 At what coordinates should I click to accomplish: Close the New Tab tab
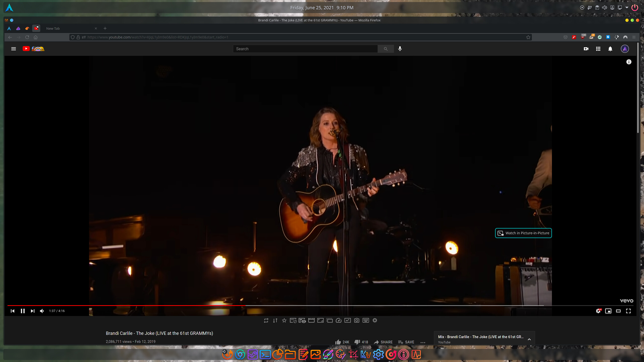pos(96,28)
